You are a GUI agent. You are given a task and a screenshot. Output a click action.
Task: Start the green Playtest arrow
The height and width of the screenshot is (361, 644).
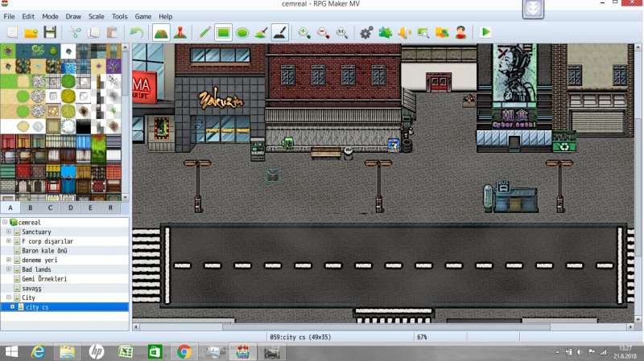coord(485,32)
